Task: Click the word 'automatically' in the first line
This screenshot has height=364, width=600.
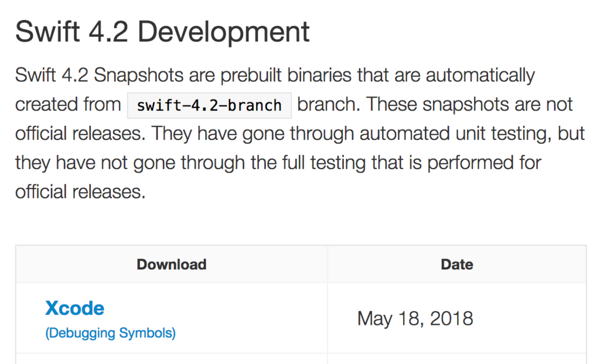Action: (x=480, y=75)
